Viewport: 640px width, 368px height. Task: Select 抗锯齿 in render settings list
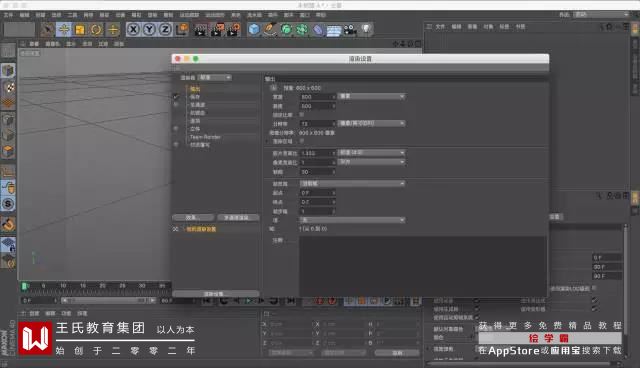(x=198, y=113)
